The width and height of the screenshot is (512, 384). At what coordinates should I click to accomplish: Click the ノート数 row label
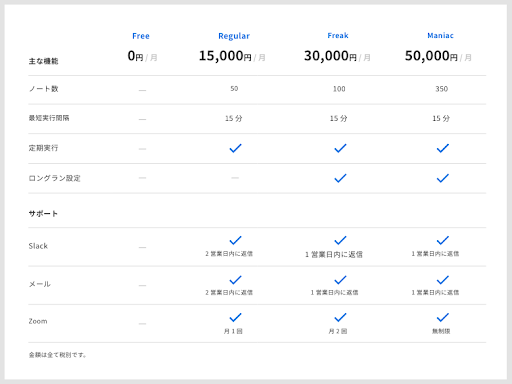click(x=44, y=89)
